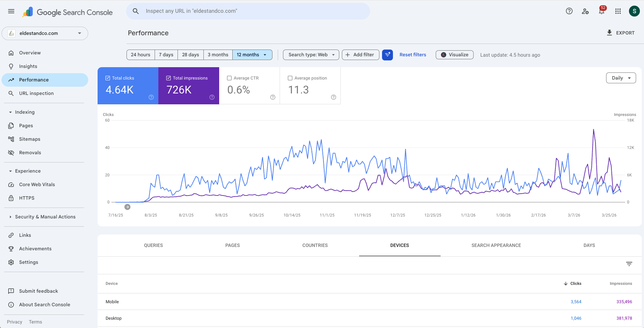Select the 7 days date range
The height and width of the screenshot is (328, 644).
pyautogui.click(x=166, y=55)
